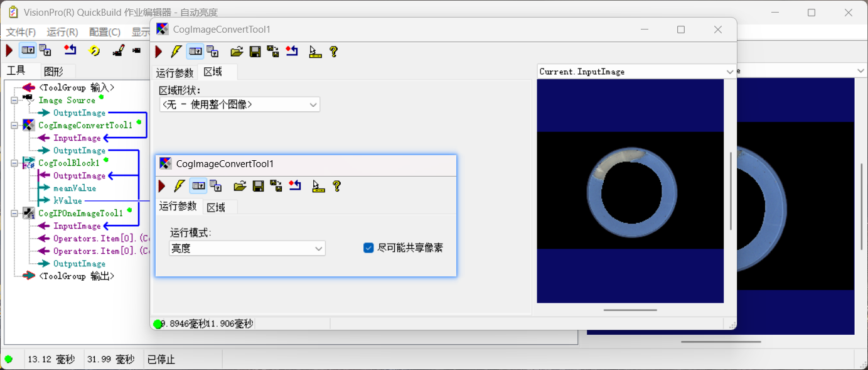The width and height of the screenshot is (868, 370).
Task: Switch to 工具 tab in QuickBuild
Action: [x=16, y=70]
